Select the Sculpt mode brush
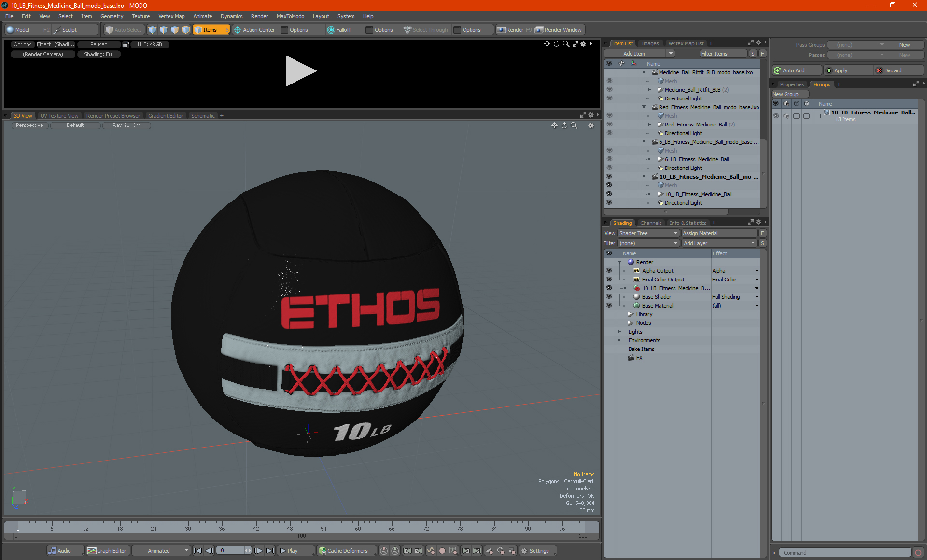The width and height of the screenshot is (927, 560). [70, 30]
